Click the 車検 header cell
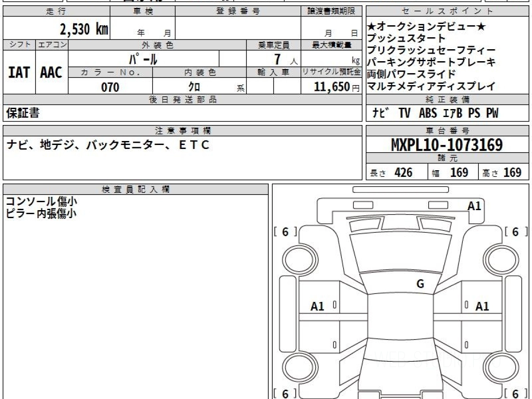This screenshot has width=532, height=399. 143,12
